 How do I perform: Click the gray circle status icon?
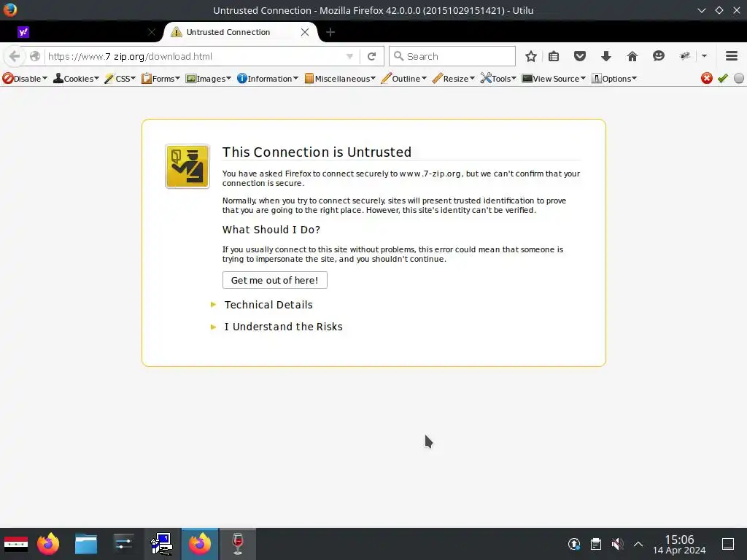click(739, 78)
